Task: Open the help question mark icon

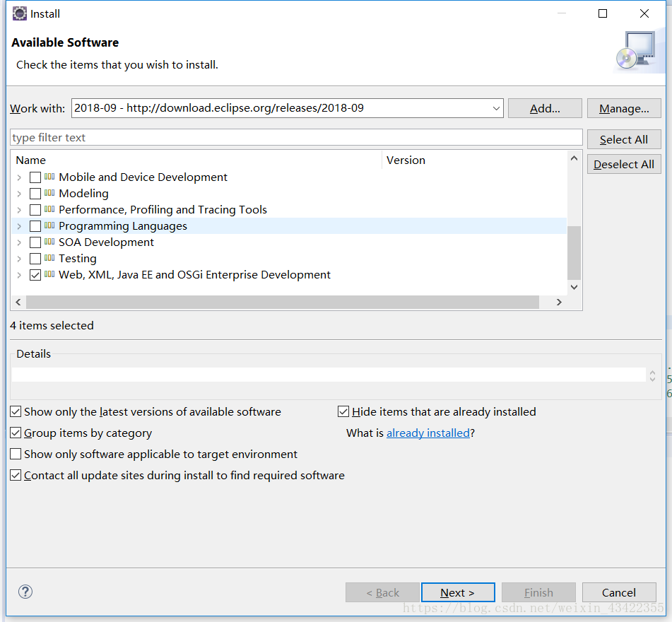Action: click(25, 592)
